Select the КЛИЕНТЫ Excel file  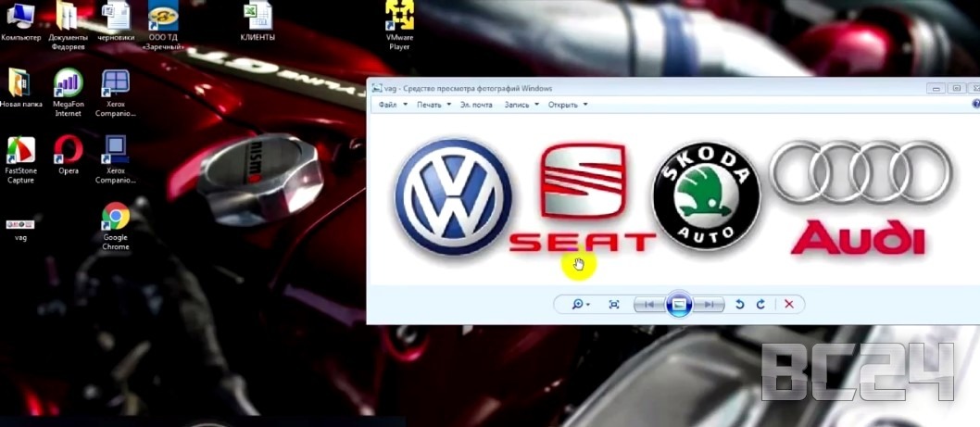[x=257, y=17]
